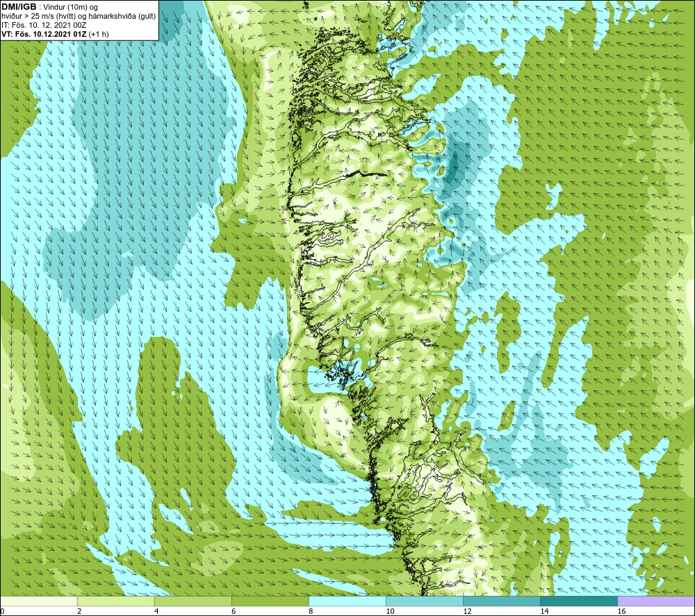This screenshot has width=695, height=616.
Task: Click the 'hviður > 25 m/s (hvítt)' legend line
Action: [79, 17]
